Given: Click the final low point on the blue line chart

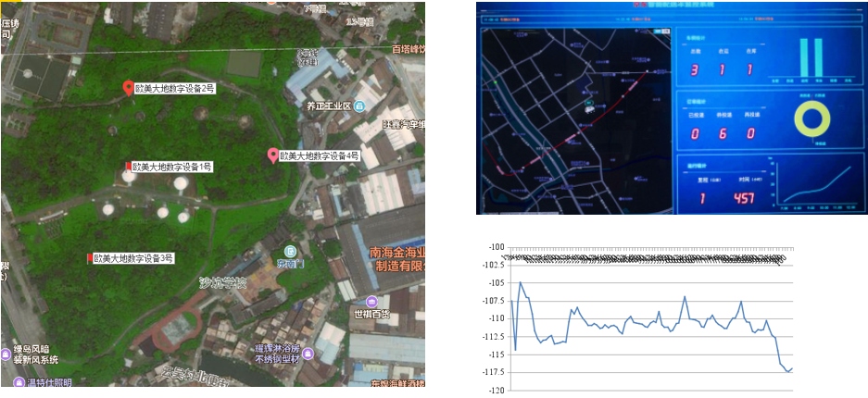Looking at the screenshot, I should tap(787, 371).
